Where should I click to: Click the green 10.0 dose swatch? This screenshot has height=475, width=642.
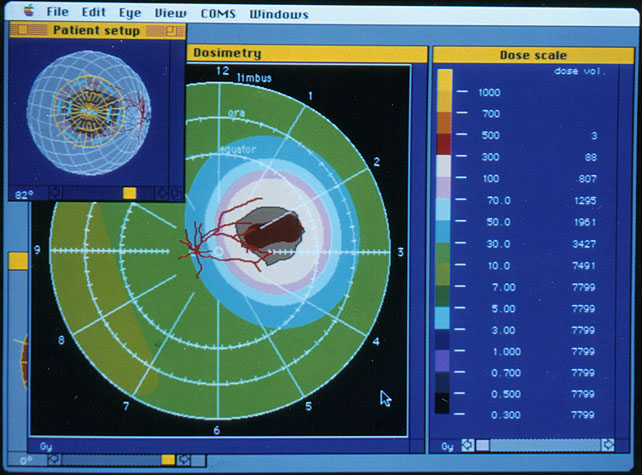click(x=445, y=266)
